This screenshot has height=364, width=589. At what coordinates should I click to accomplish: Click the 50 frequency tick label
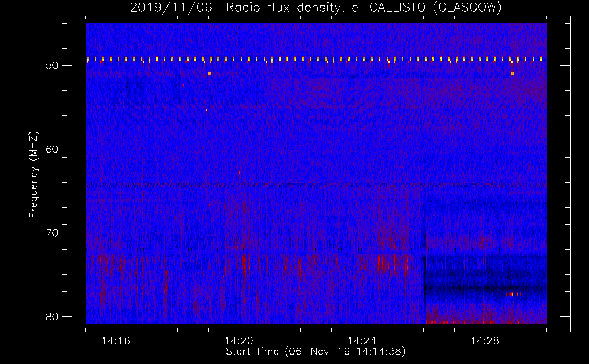coord(52,66)
